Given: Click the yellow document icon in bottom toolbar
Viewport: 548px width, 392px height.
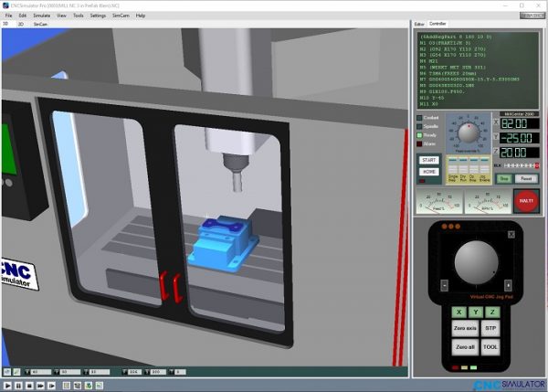Looking at the screenshot, I should [x=67, y=386].
